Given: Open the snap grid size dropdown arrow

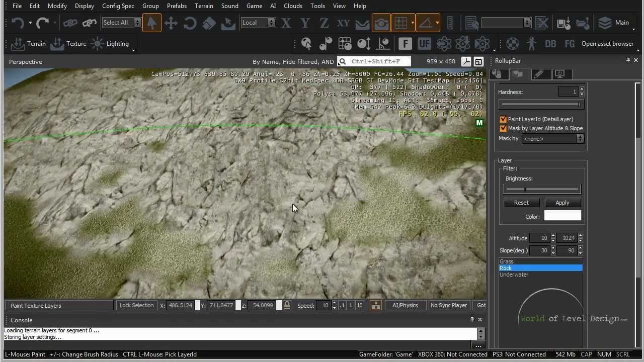Looking at the screenshot, I should tap(413, 23).
